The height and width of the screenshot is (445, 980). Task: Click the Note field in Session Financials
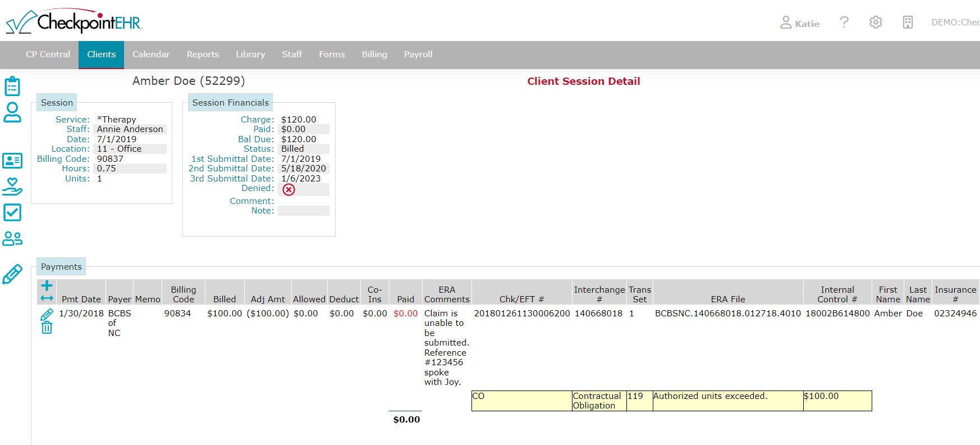(x=303, y=211)
